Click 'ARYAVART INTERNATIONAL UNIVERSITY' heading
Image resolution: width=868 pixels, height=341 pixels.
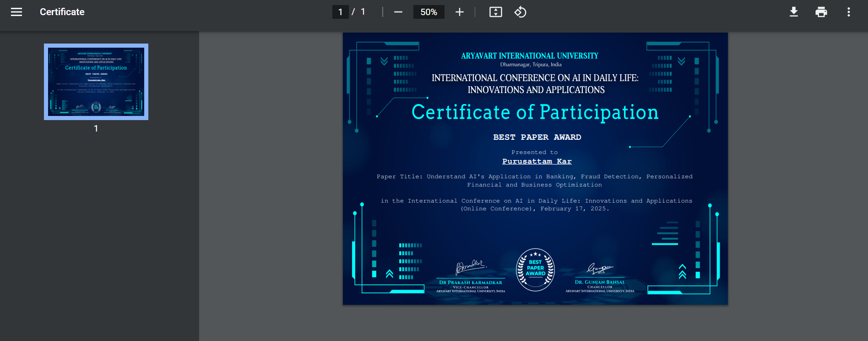coord(530,56)
